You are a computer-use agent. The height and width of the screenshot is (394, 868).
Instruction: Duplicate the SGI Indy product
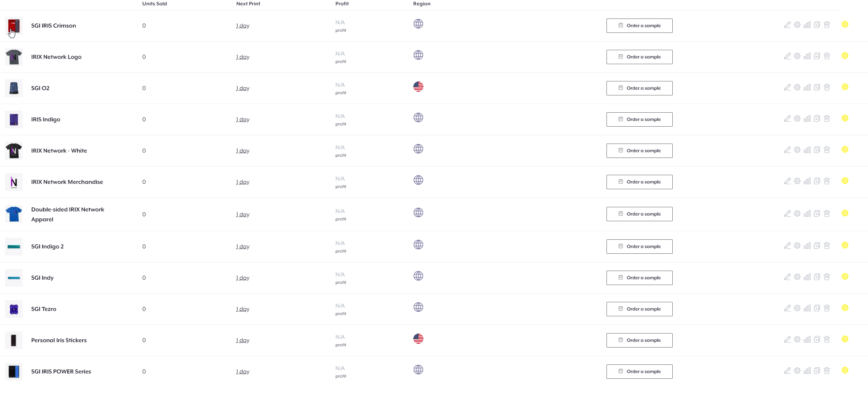(x=817, y=277)
